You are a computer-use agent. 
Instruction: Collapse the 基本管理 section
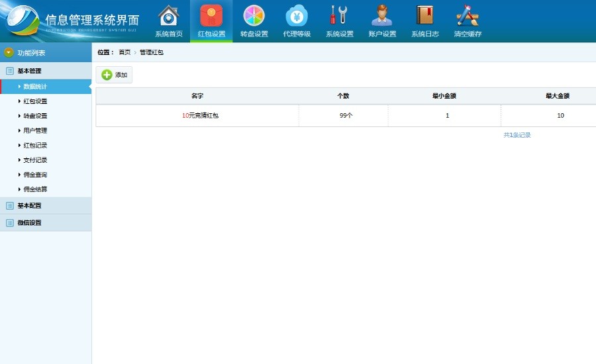[29, 71]
